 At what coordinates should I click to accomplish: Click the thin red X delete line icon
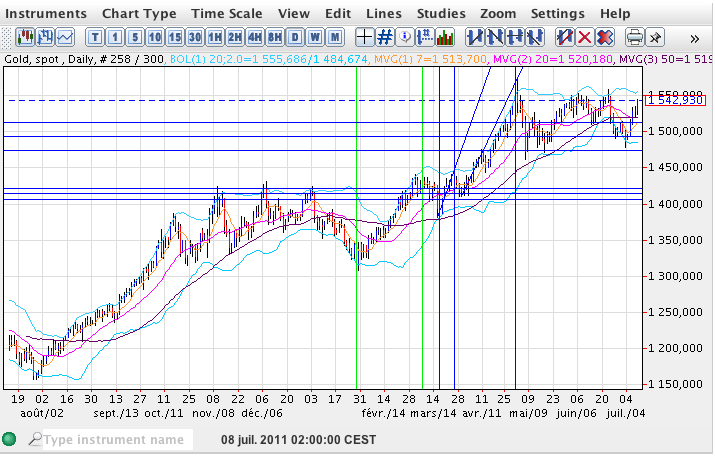coord(585,37)
